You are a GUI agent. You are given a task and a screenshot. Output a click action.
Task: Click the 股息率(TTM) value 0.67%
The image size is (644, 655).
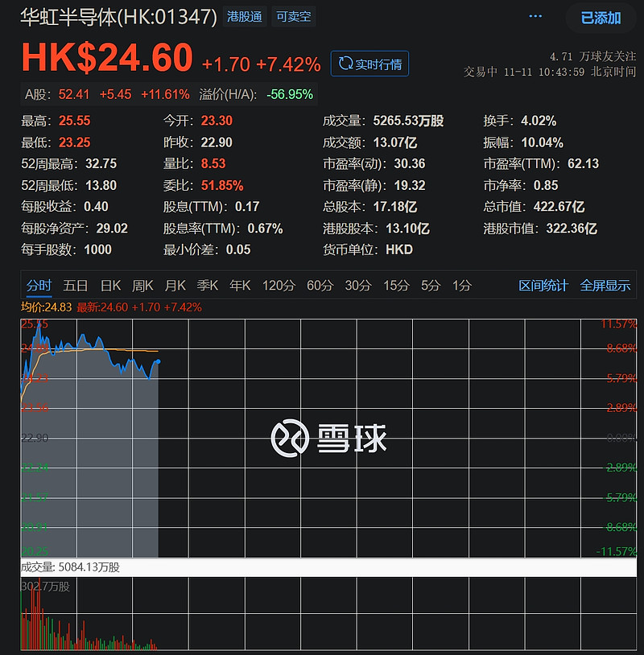[x=265, y=229]
